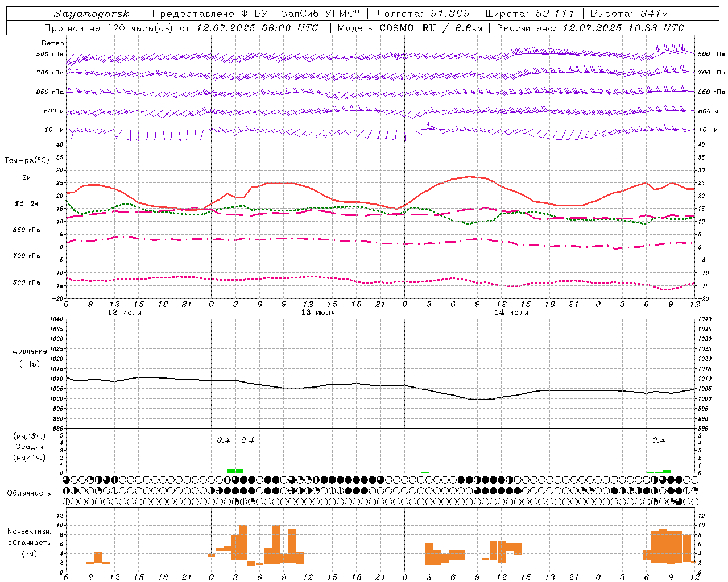
Task: Click the Рассчитано: 12.07.2025 10:38 UTC text
Action: pos(590,28)
